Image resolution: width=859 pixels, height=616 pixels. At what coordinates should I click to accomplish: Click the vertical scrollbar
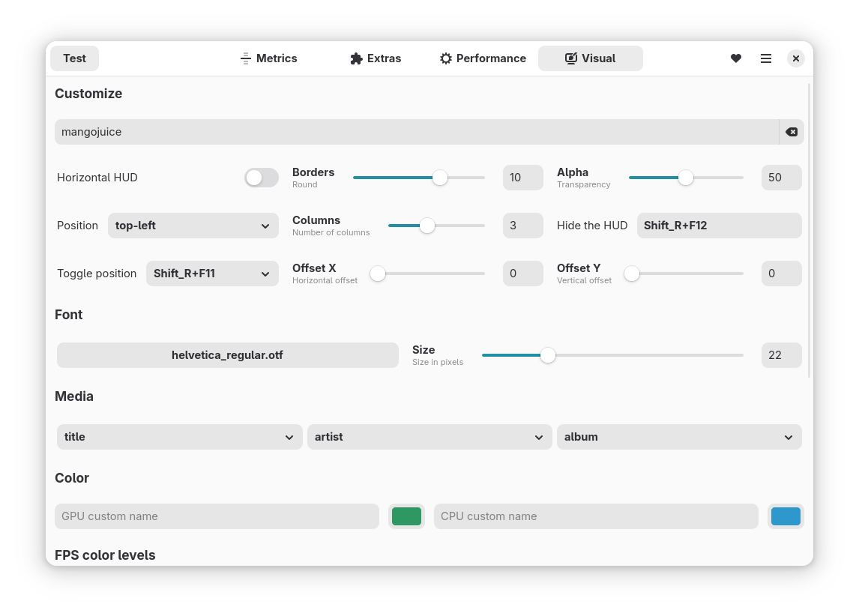tap(809, 230)
